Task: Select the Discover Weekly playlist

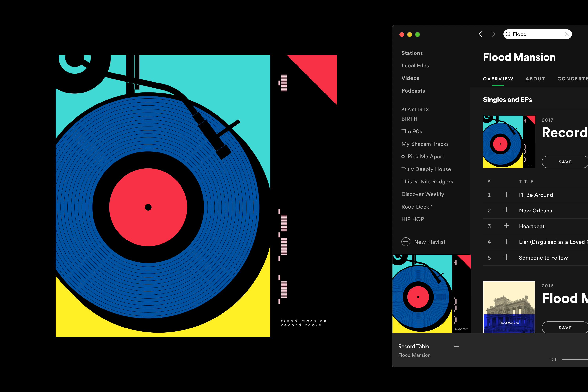Action: (423, 194)
